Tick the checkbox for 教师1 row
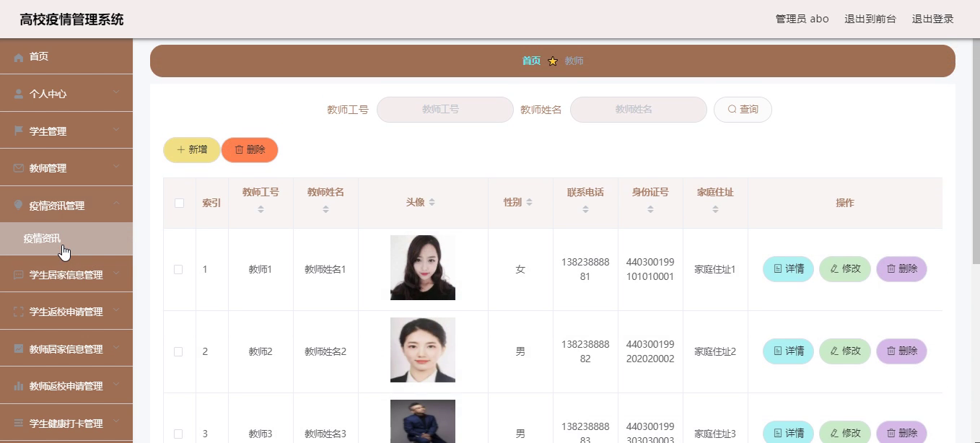980x443 pixels. [178, 270]
